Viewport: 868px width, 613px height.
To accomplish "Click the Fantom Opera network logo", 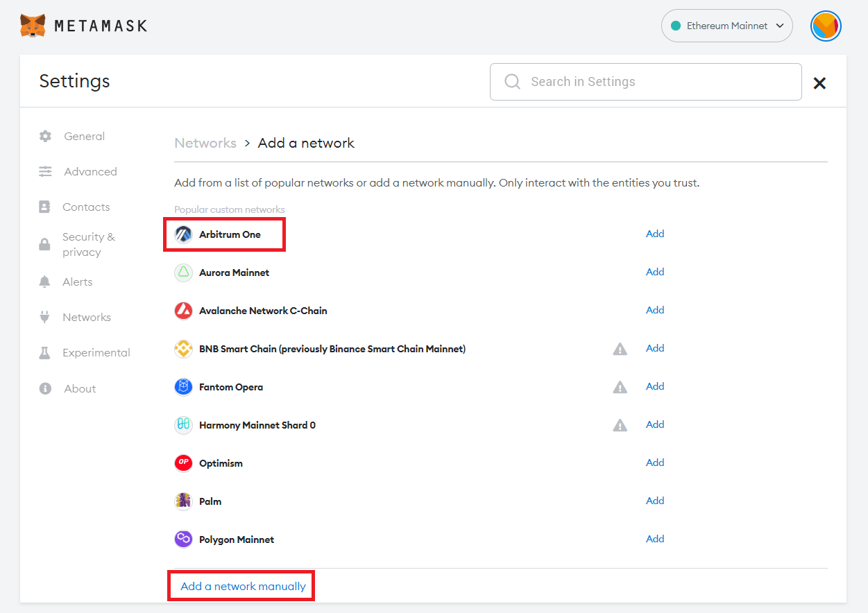I will pyautogui.click(x=183, y=387).
